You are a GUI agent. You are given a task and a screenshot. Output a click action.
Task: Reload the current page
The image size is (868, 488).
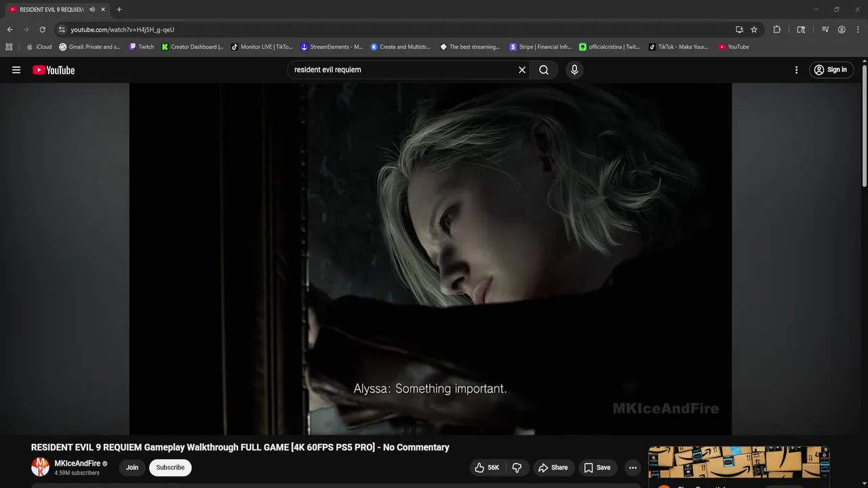[x=42, y=30]
